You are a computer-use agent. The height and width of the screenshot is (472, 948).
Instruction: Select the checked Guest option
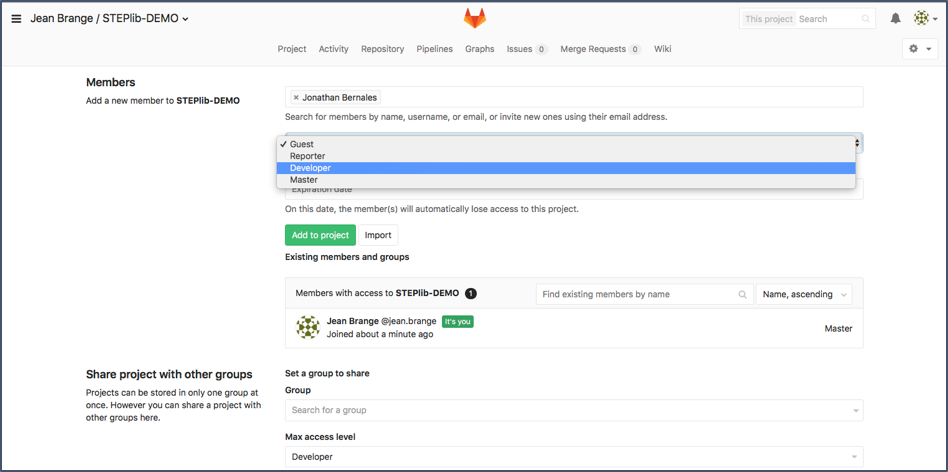(302, 144)
